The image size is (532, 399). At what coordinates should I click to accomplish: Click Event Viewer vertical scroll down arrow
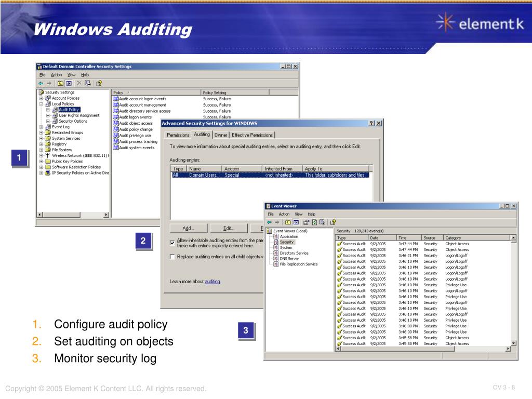click(513, 343)
